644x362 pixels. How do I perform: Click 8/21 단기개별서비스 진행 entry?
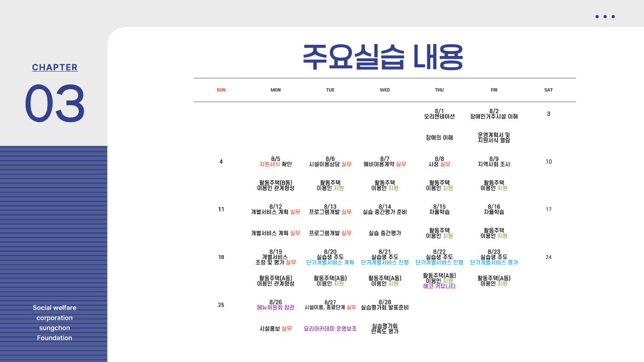click(385, 257)
